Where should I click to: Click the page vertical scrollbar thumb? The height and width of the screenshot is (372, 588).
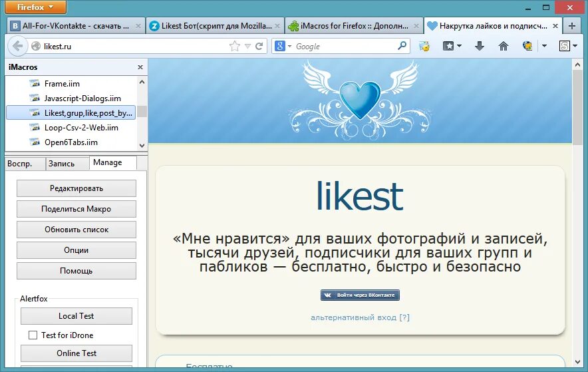[x=577, y=106]
